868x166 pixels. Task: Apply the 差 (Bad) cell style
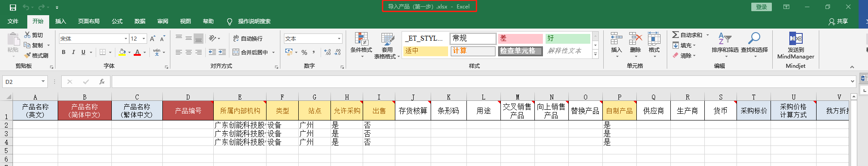tap(521, 38)
